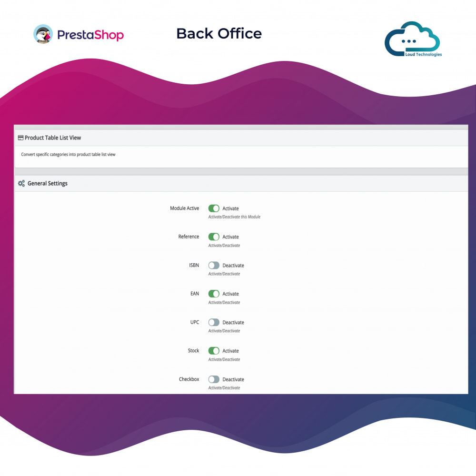Click the Activate/Deactivate this Module hint text
This screenshot has height=476, width=476.
point(234,217)
